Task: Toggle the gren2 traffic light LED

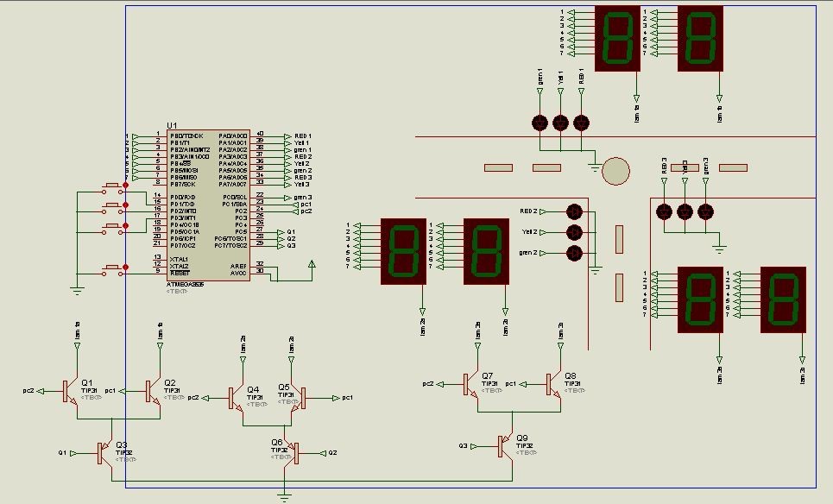Action: (574, 252)
